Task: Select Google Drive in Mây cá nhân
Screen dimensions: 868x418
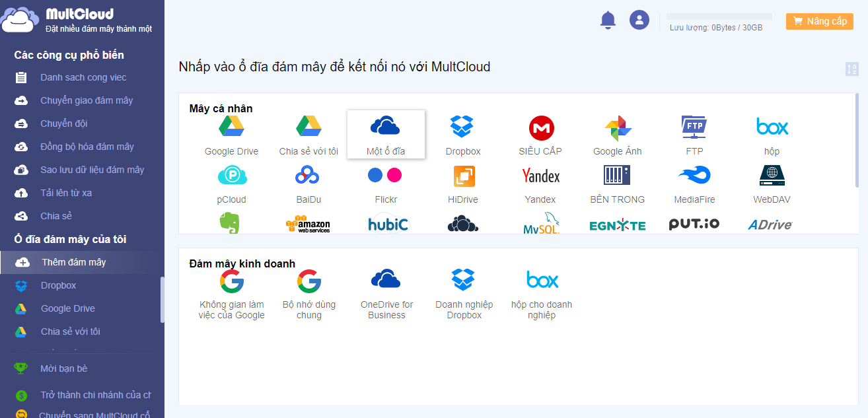Action: tap(231, 135)
